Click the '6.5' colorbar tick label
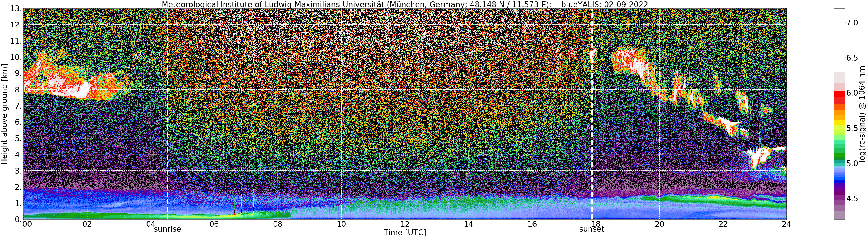The height and width of the screenshot is (238, 868). point(852,58)
